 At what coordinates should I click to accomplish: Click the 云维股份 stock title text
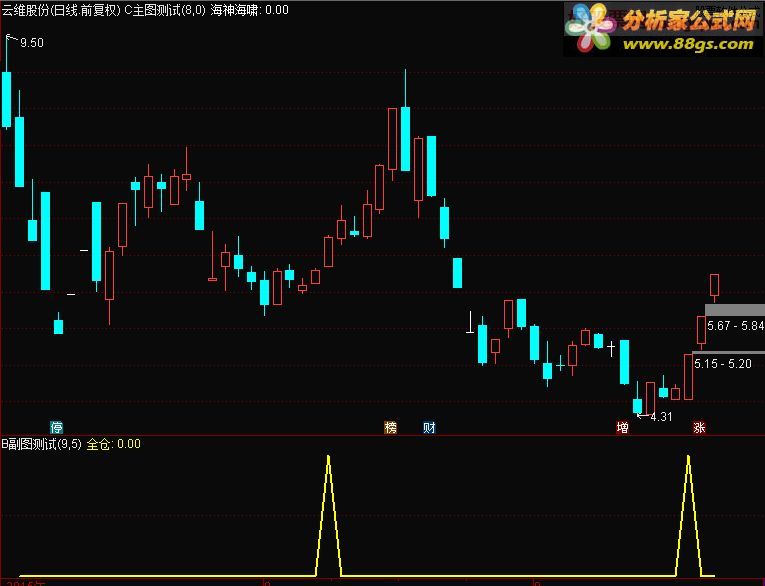(x=26, y=10)
